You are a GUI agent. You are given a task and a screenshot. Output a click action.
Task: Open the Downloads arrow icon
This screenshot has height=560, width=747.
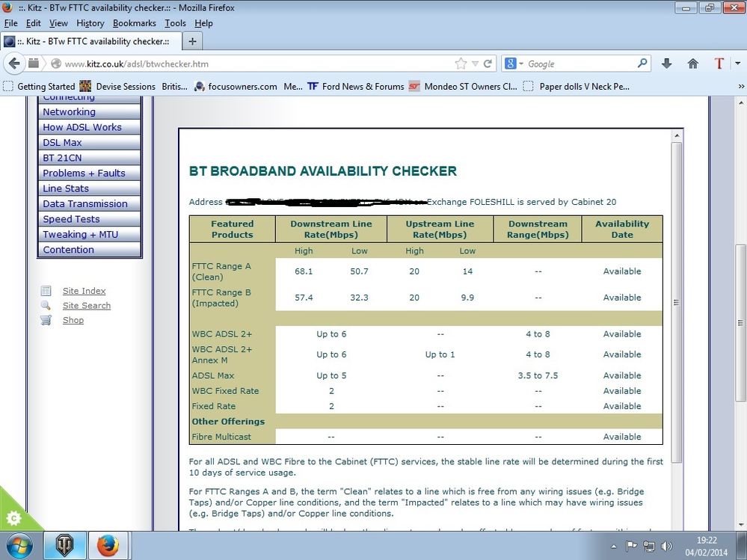666,64
